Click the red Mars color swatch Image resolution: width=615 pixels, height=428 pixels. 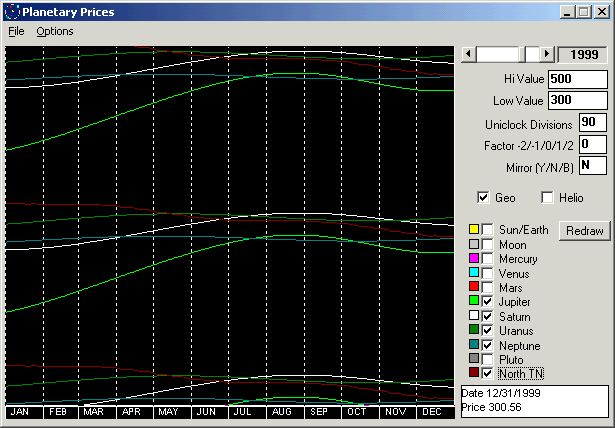[474, 286]
